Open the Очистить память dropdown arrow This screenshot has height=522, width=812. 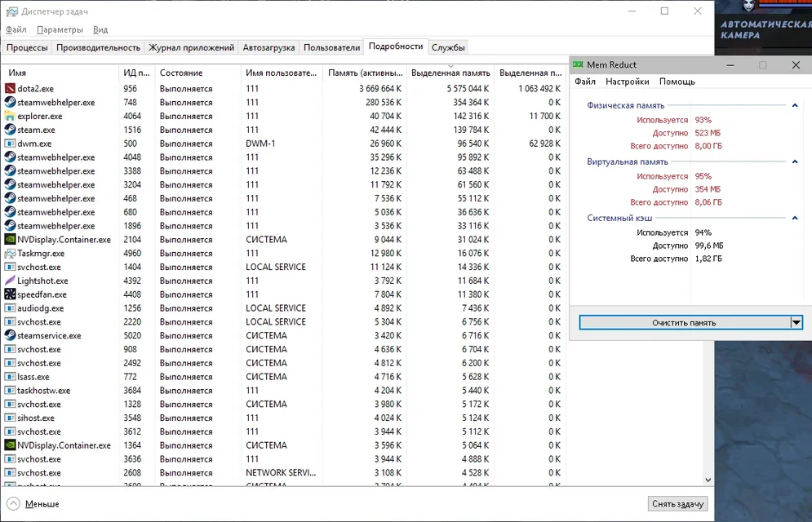tap(796, 322)
